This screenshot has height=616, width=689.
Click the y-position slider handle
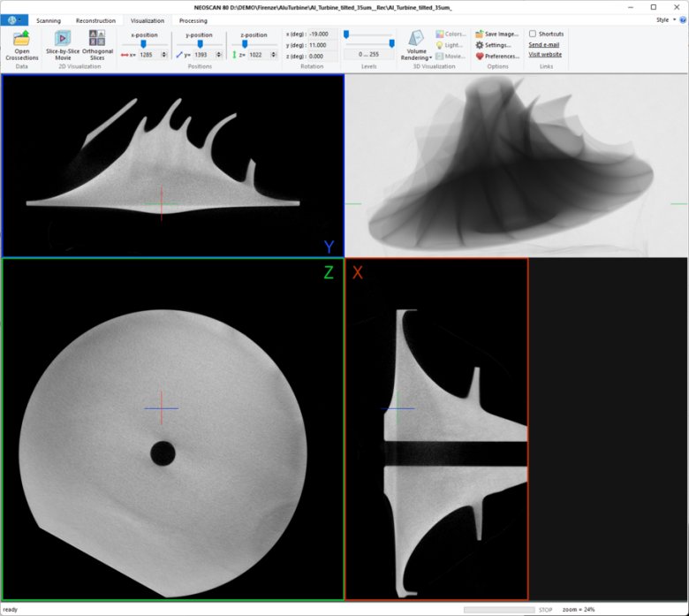200,42
